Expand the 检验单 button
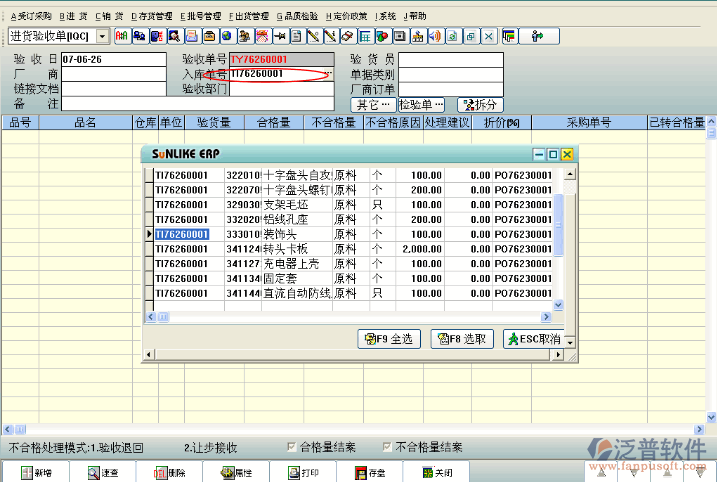Screen dimensions: 717x482 (420, 104)
